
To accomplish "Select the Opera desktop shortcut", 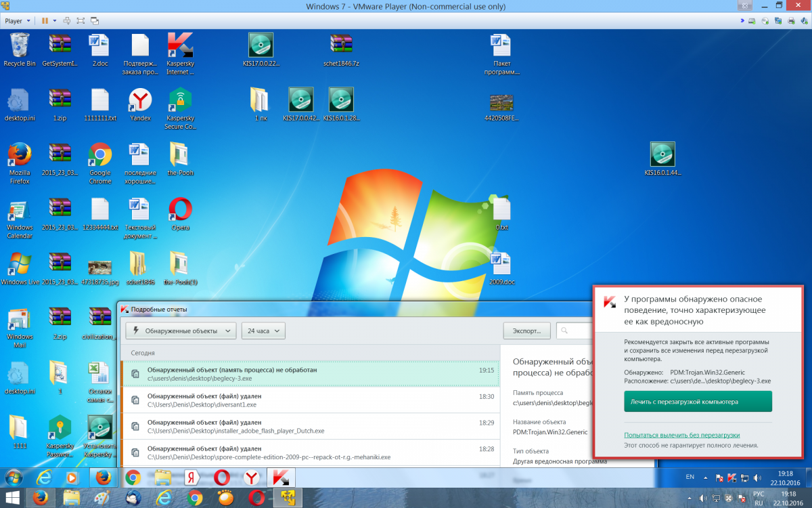I will coord(180,214).
